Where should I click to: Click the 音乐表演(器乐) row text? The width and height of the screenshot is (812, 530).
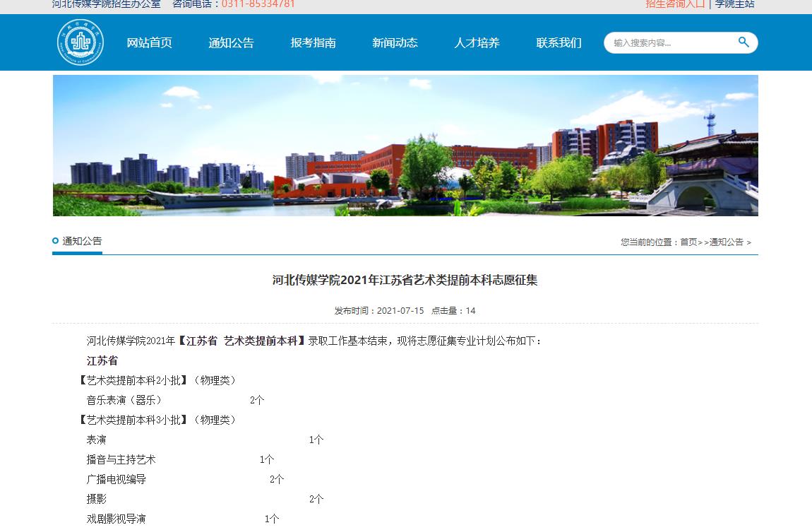pos(124,400)
